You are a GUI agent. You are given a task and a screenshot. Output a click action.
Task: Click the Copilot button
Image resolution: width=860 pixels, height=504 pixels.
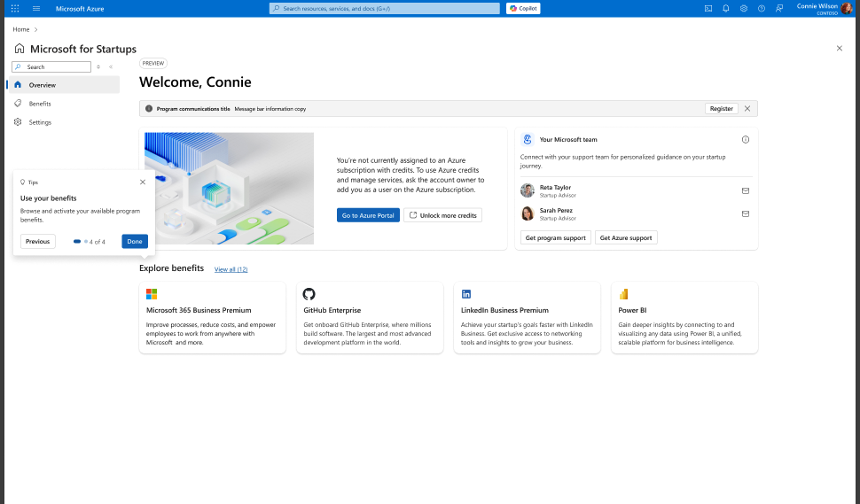[x=523, y=8]
